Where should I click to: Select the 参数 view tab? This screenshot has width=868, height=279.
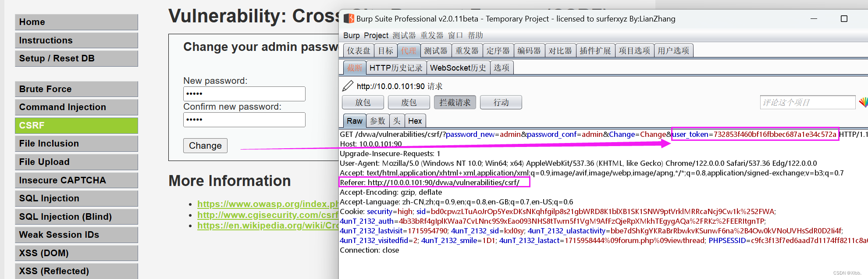tap(377, 121)
